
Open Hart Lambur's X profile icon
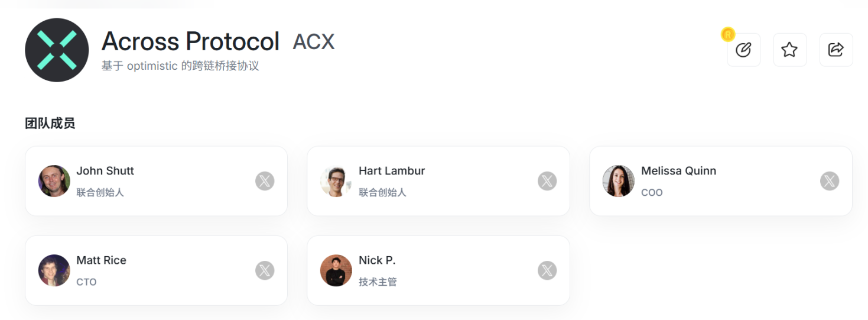pyautogui.click(x=547, y=181)
